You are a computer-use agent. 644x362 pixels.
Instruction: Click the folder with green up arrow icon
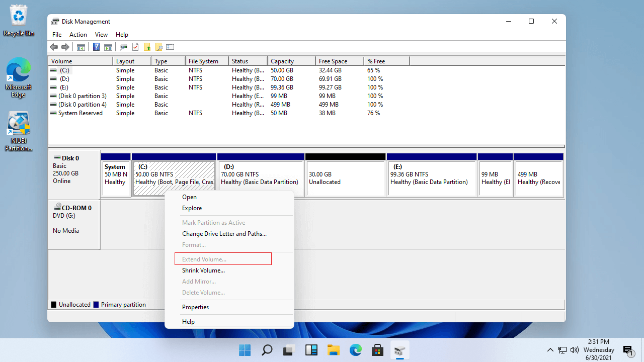point(147,47)
